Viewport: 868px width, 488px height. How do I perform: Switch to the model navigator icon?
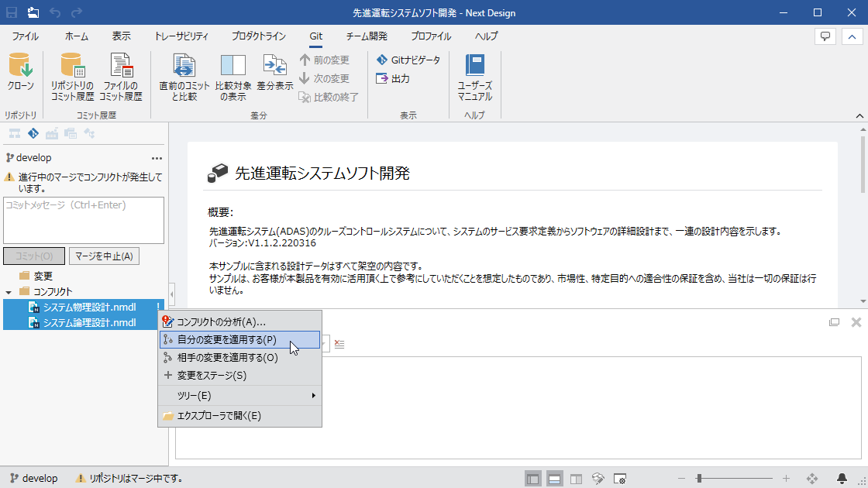click(15, 133)
